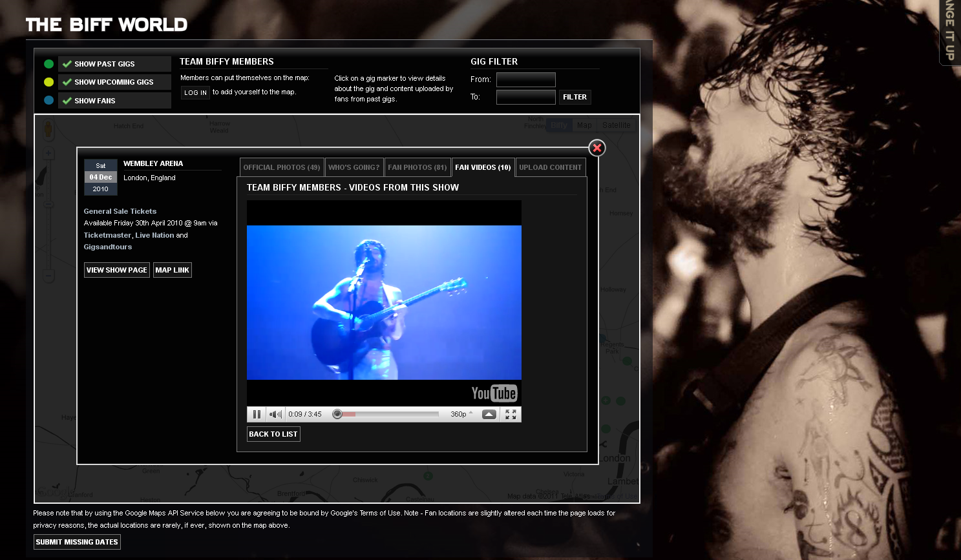Click the Street View pegman icon
Image resolution: width=961 pixels, height=560 pixels.
(x=48, y=130)
